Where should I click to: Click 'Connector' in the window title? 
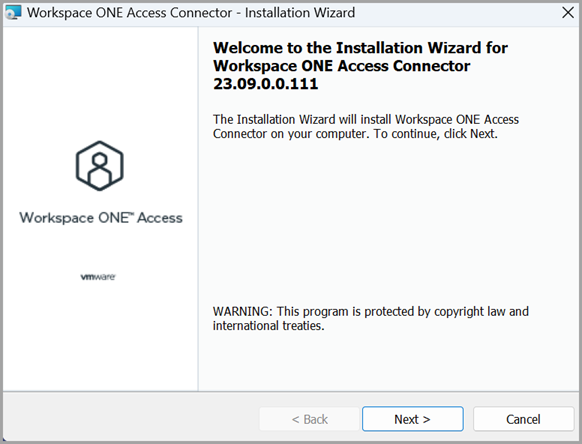tap(201, 13)
